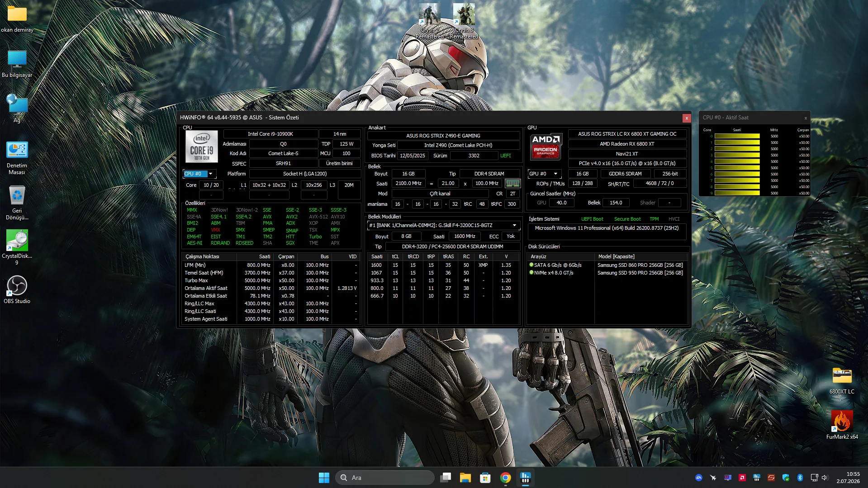This screenshot has width=868, height=488.
Task: Open the GPU #0 selector dropdown
Action: 545,174
